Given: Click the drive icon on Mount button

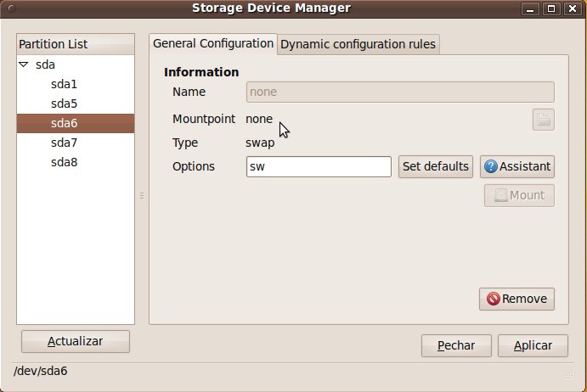Looking at the screenshot, I should pyautogui.click(x=501, y=195).
